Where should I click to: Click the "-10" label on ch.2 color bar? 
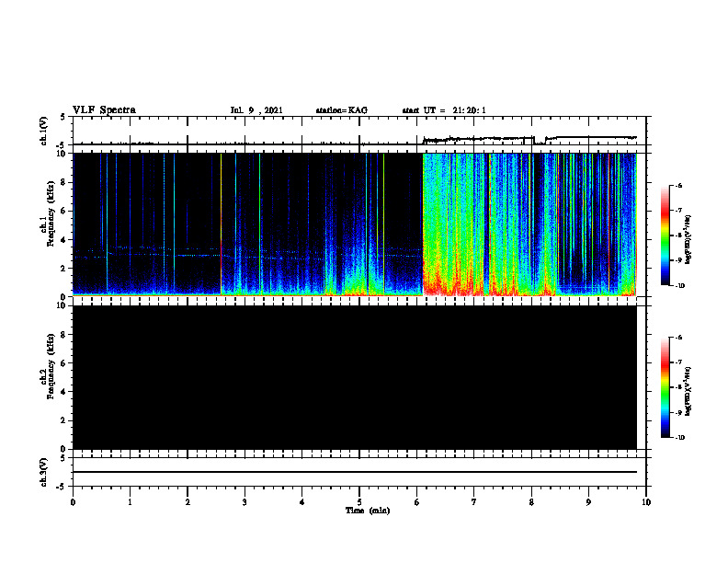679,438
